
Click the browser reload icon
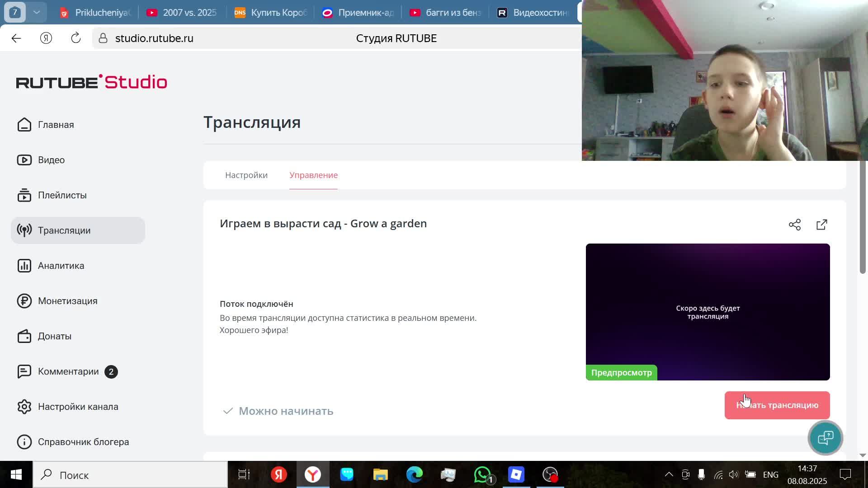[x=76, y=38]
